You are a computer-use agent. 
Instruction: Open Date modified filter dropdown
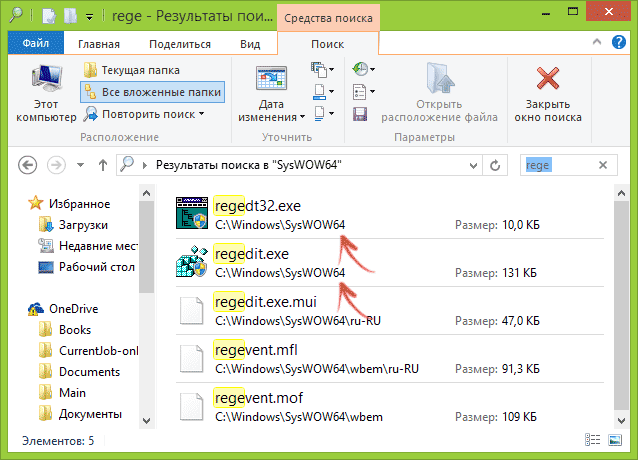[x=271, y=94]
